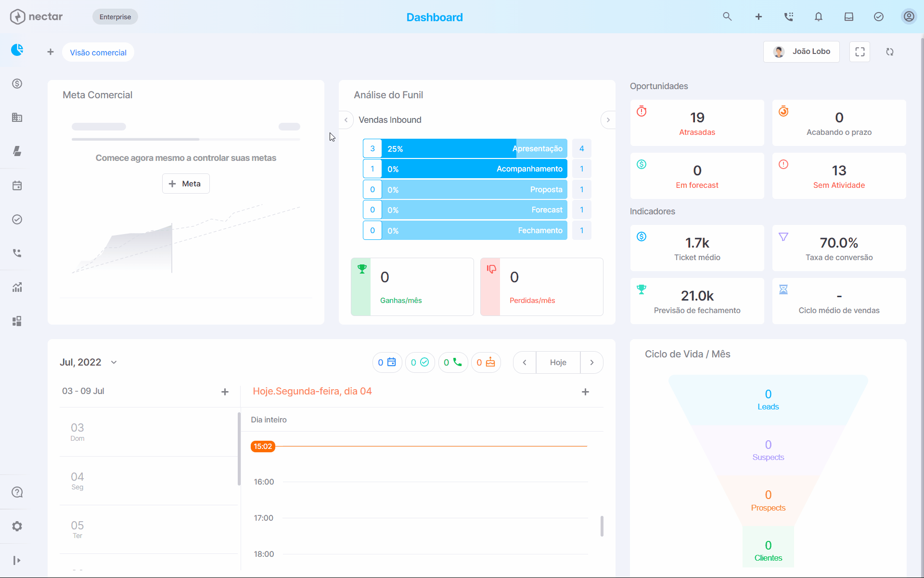
Task: Click the fullscreen dashboard icon
Action: tap(860, 52)
